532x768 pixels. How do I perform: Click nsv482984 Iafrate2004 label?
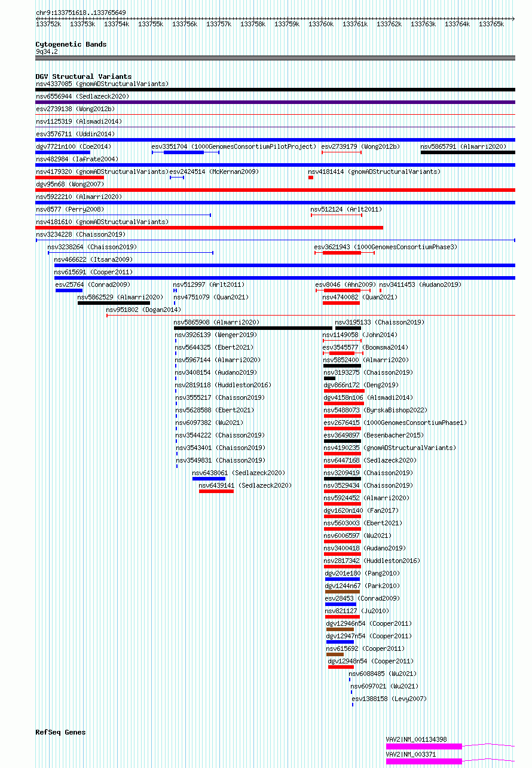pyautogui.click(x=77, y=160)
